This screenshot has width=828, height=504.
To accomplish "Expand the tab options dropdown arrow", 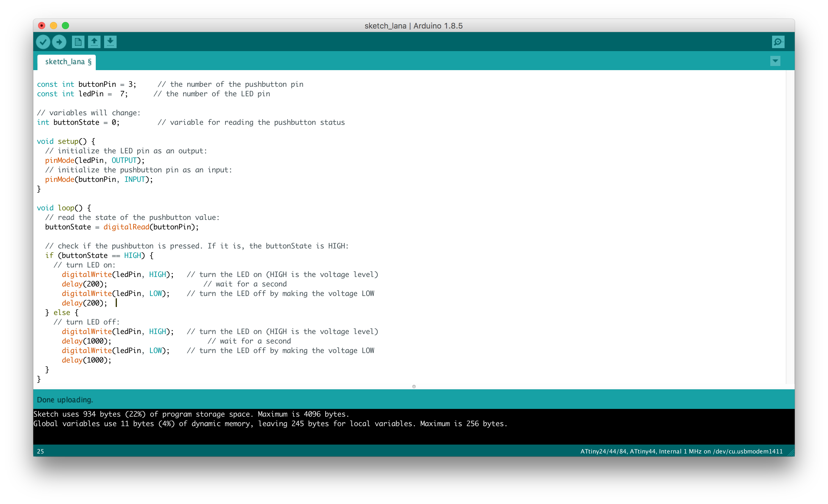I will point(775,61).
